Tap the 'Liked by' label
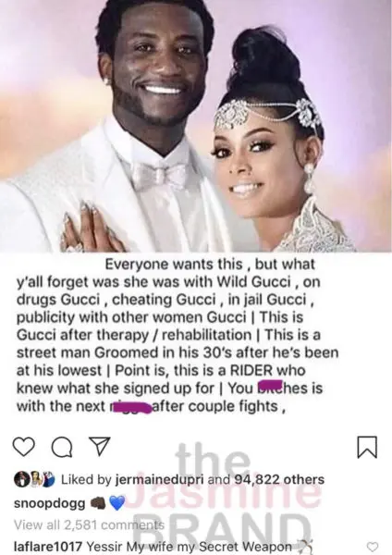This screenshot has height=555, width=392. pyautogui.click(x=87, y=479)
